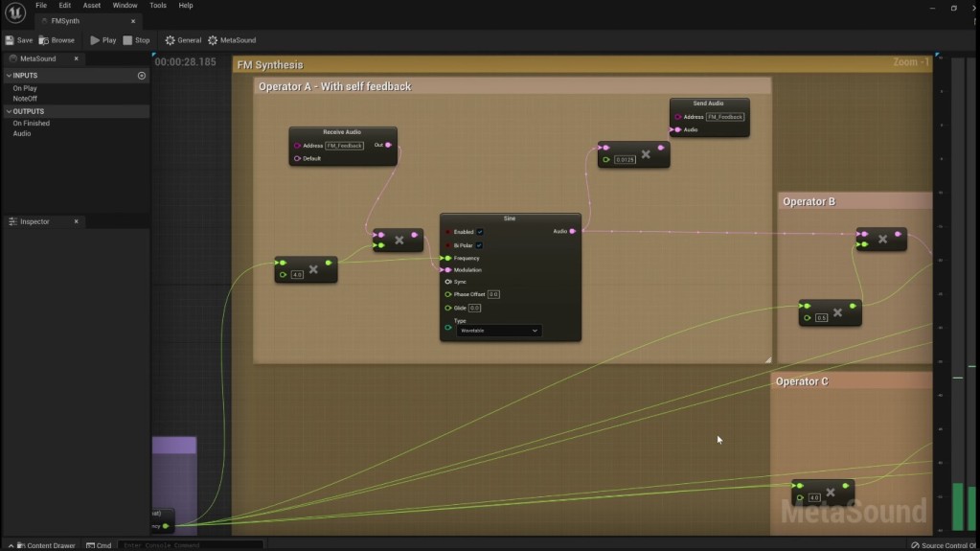Collapse the INPUTS section

point(9,76)
